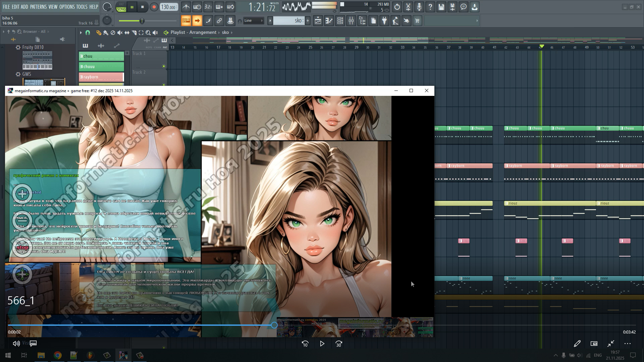The height and width of the screenshot is (362, 644).
Task: Select the playlist Zoom tool
Action: tap(148, 33)
